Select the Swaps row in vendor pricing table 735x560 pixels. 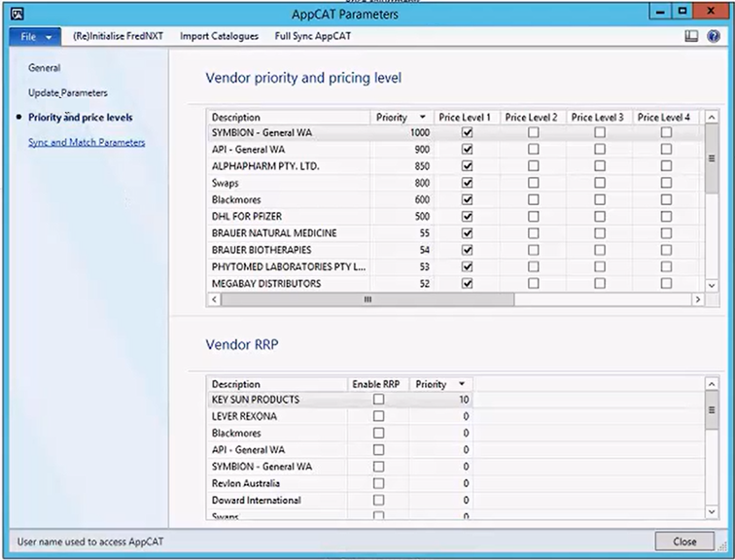click(x=455, y=183)
